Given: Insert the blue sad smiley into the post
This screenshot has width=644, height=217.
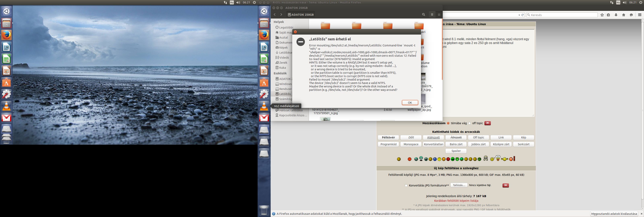Looking at the screenshot, I should tap(435, 159).
